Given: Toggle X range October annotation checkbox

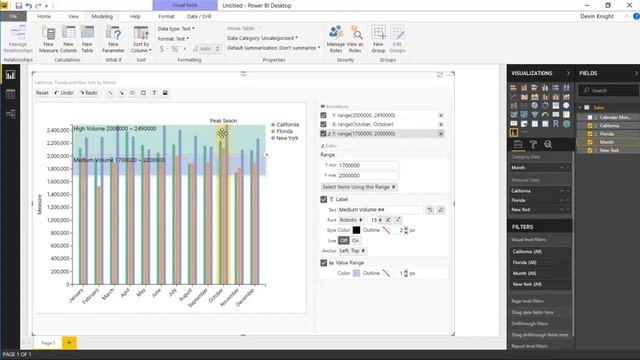Looking at the screenshot, I should pyautogui.click(x=324, y=124).
